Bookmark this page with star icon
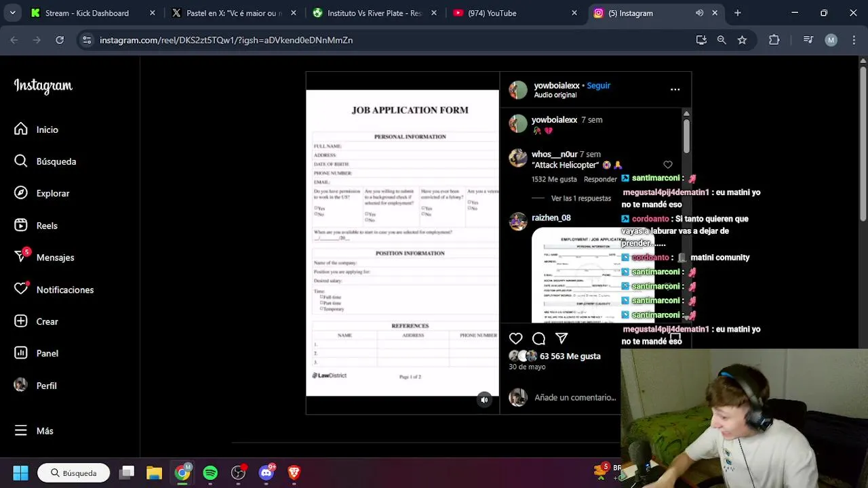This screenshot has height=488, width=868. click(742, 40)
